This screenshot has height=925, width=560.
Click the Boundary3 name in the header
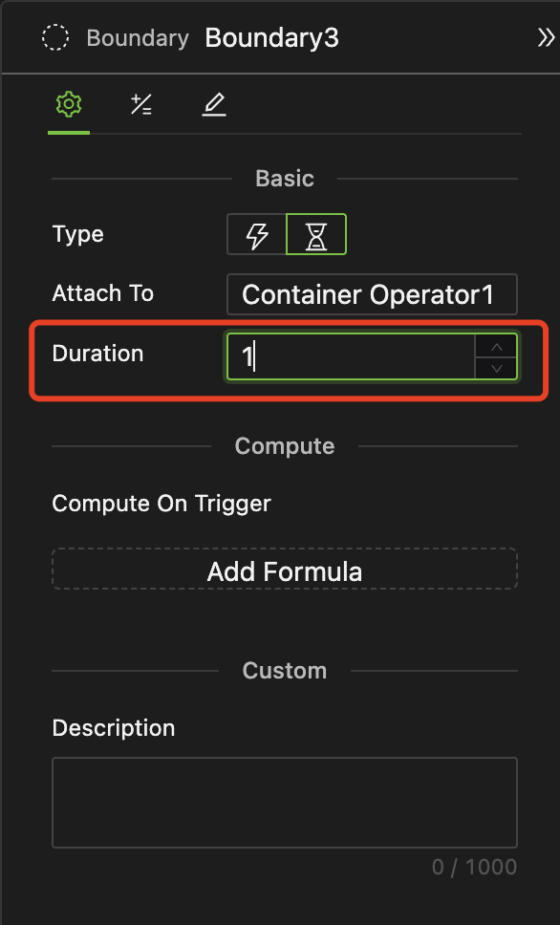(272, 38)
